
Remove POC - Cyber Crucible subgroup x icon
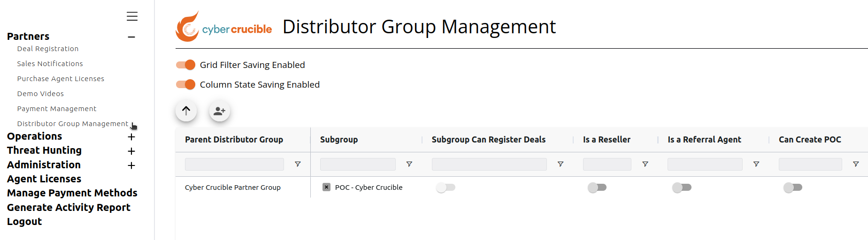[326, 187]
